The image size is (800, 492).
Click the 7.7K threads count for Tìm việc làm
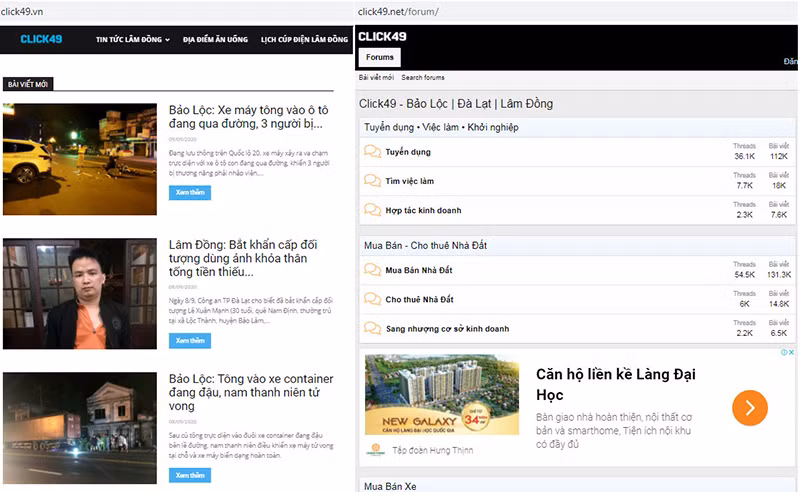click(x=744, y=185)
